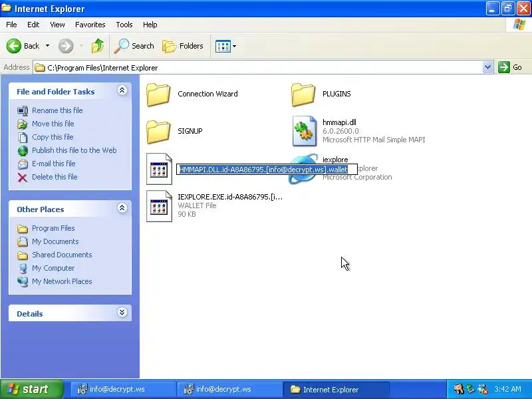Select the hmmapi.dll file icon
The image size is (532, 399).
click(x=304, y=131)
